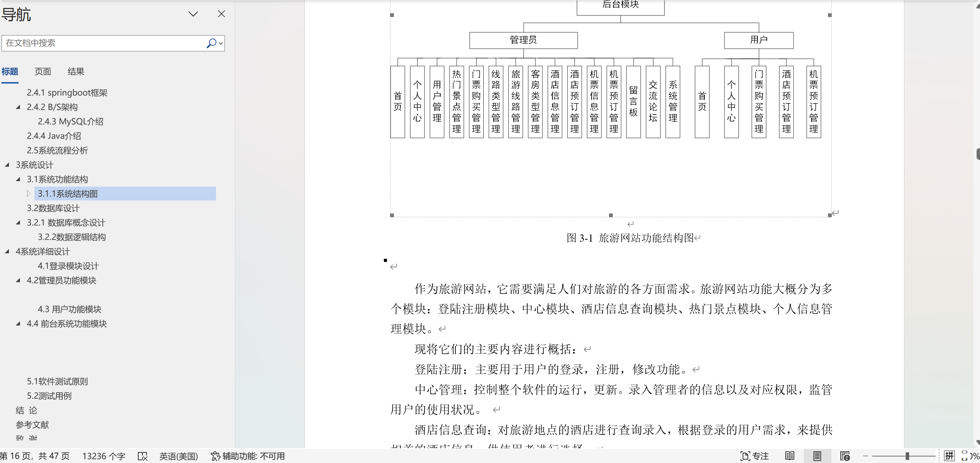980x463 pixels.
Task: Collapse the 4.4 前台系统功能模块 heading
Action: [x=18, y=324]
